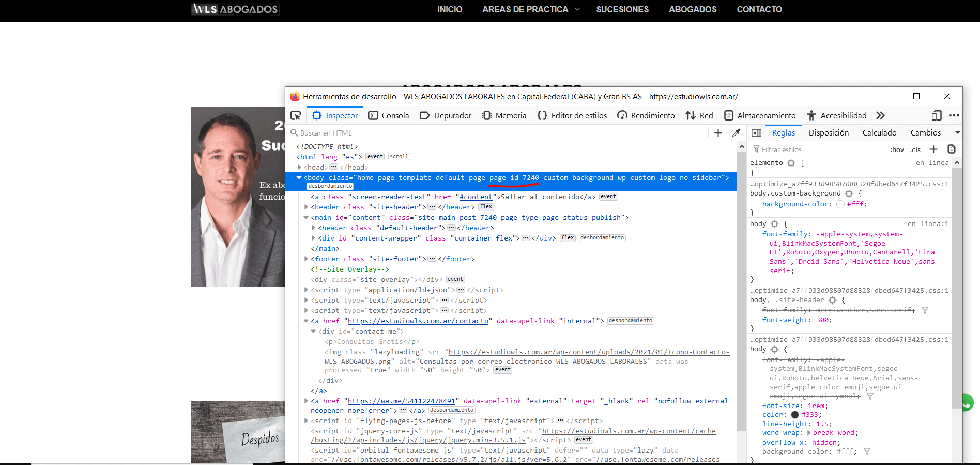Toggle flex badge on content-wrapper div
This screenshot has height=465, width=980.
click(568, 238)
